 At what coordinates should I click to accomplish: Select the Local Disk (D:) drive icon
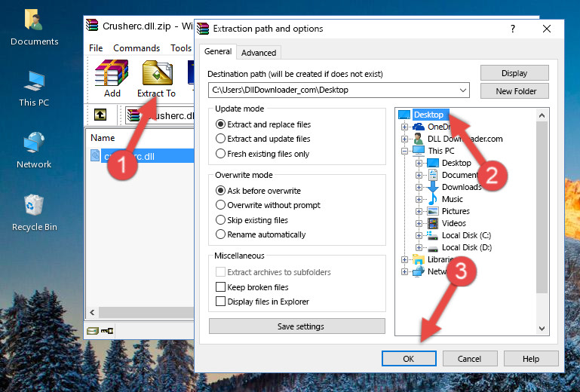(x=432, y=248)
